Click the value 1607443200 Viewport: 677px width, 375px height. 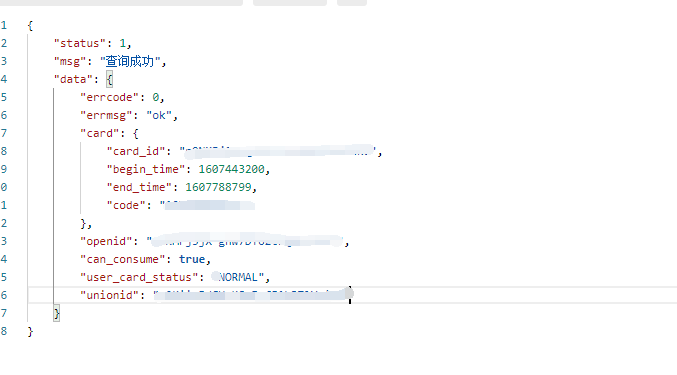point(231,169)
